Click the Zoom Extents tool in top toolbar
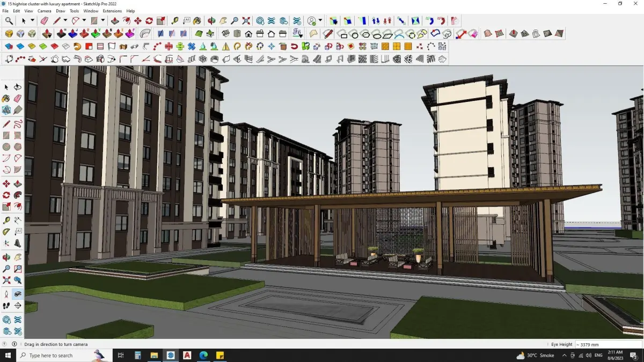 [246, 21]
